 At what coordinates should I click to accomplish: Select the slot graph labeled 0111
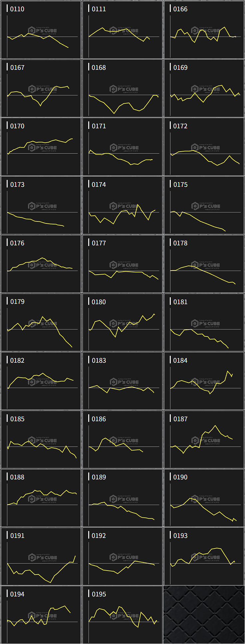[122, 30]
